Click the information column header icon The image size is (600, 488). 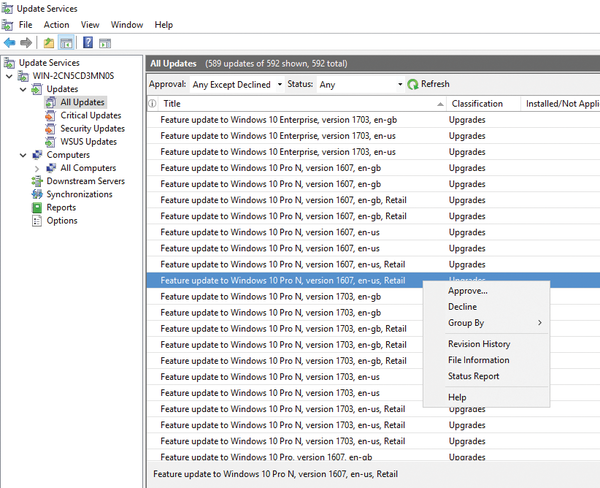pyautogui.click(x=152, y=104)
